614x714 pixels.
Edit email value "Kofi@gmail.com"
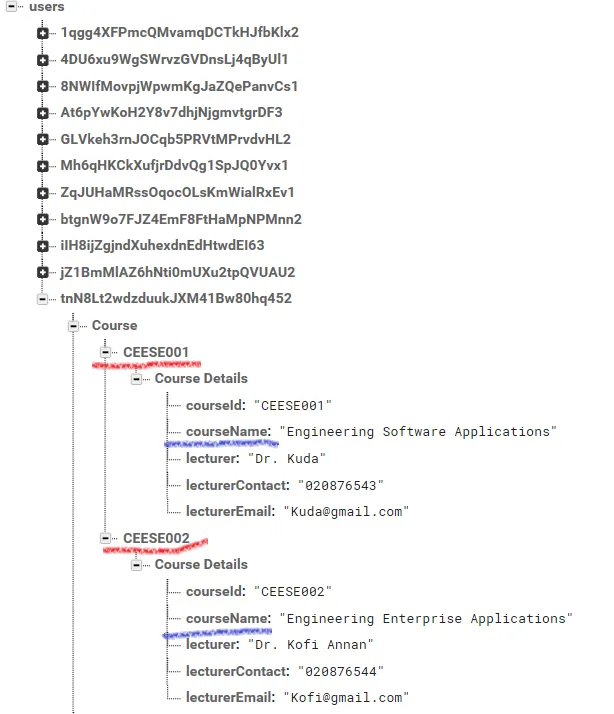346,697
